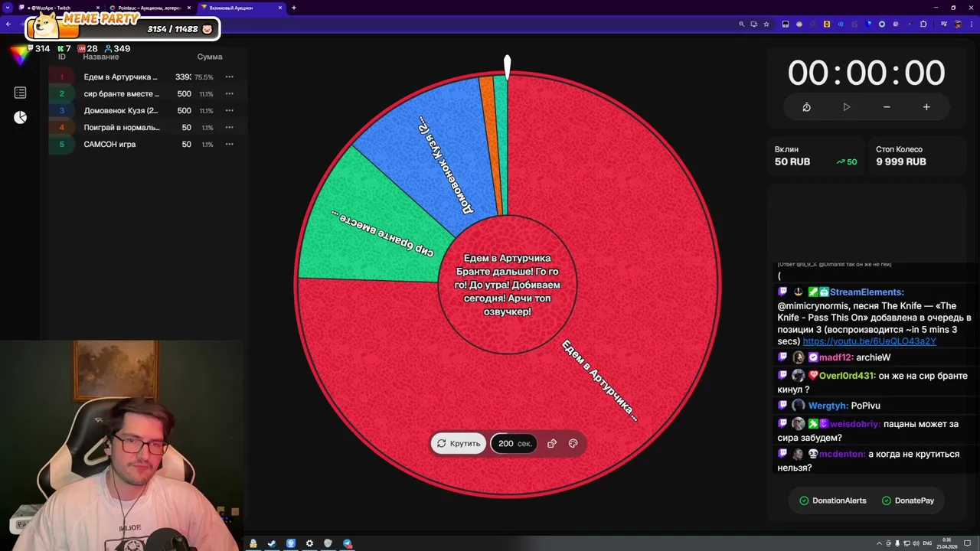Open the browser three-dot menu
Image resolution: width=980 pixels, height=551 pixels.
(971, 24)
